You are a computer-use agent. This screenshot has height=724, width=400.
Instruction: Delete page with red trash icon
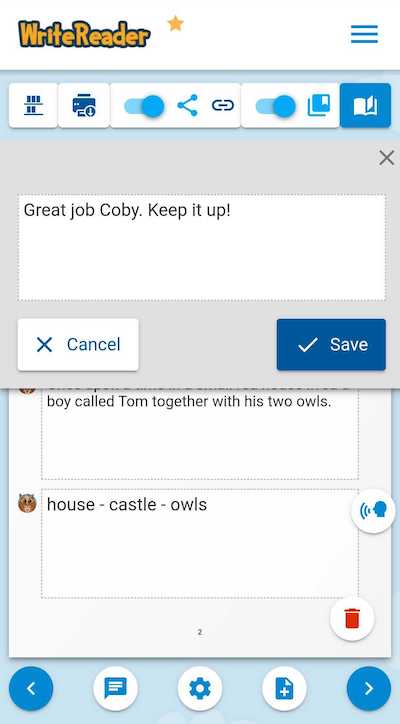tap(352, 619)
